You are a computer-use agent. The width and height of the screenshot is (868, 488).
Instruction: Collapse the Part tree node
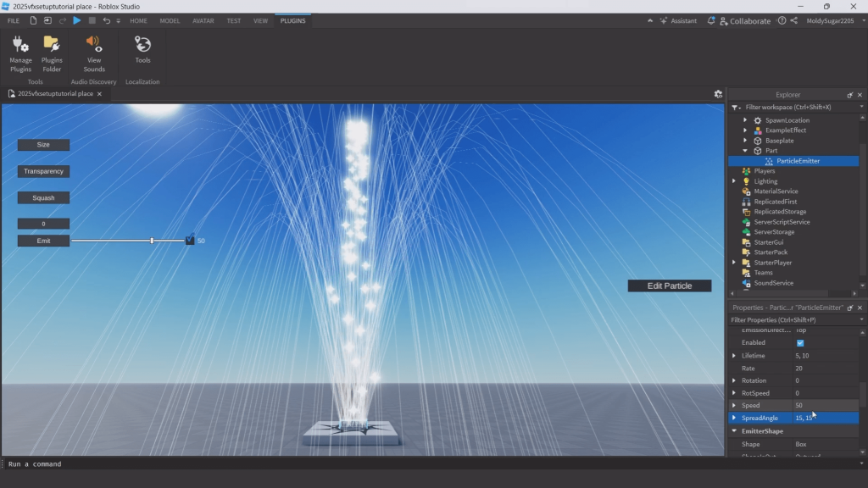click(745, 151)
